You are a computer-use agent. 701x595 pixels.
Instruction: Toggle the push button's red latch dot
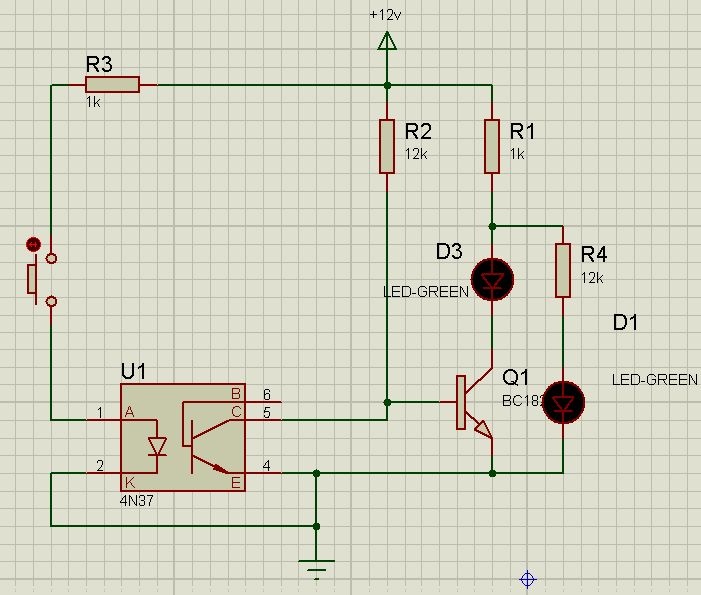32,243
